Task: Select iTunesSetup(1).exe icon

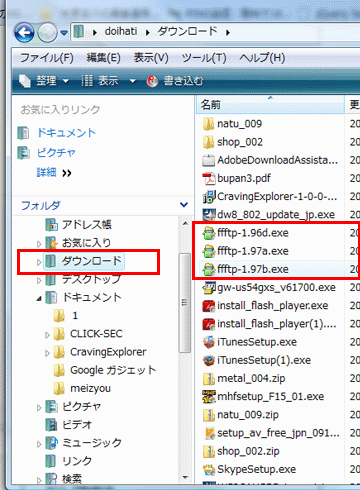Action: point(209,360)
